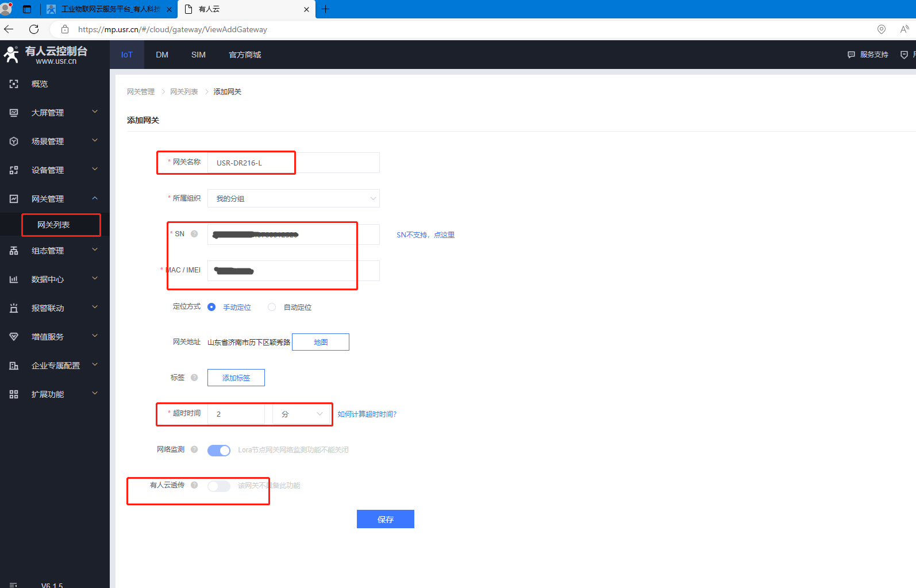Click the SN input field
The width and height of the screenshot is (916, 588).
294,235
